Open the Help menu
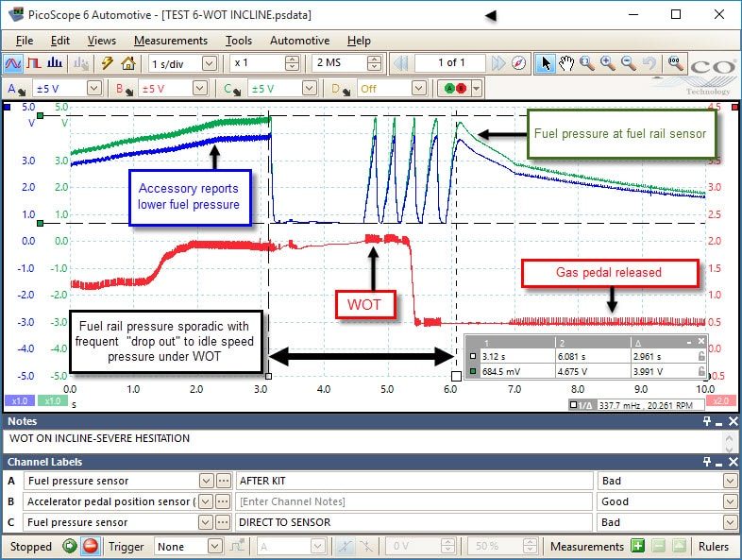Viewport: 742px width, 560px height. click(359, 41)
